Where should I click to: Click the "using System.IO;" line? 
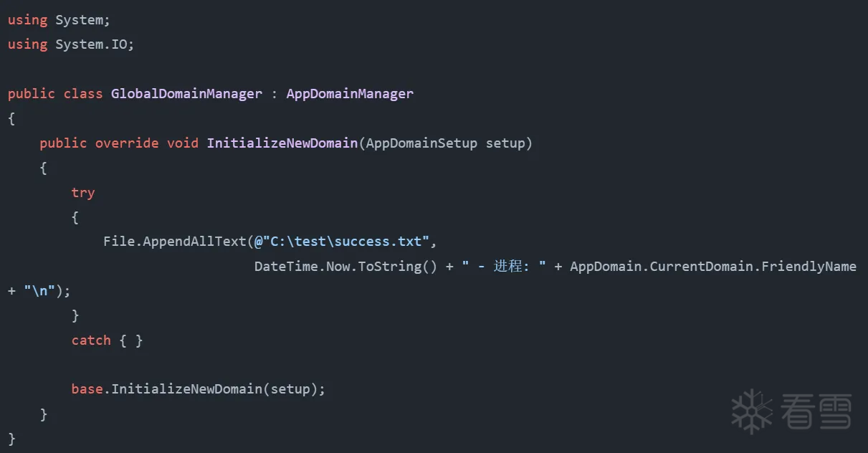[x=71, y=44]
